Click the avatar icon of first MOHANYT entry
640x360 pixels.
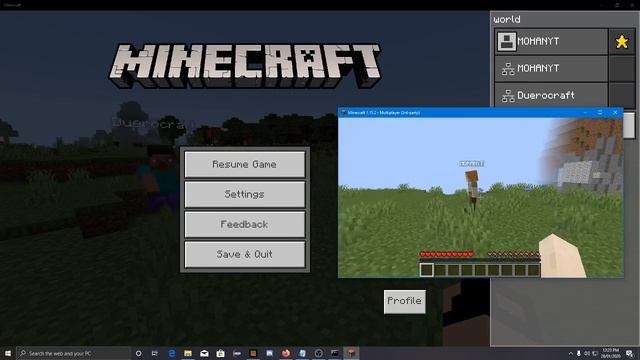click(x=507, y=42)
